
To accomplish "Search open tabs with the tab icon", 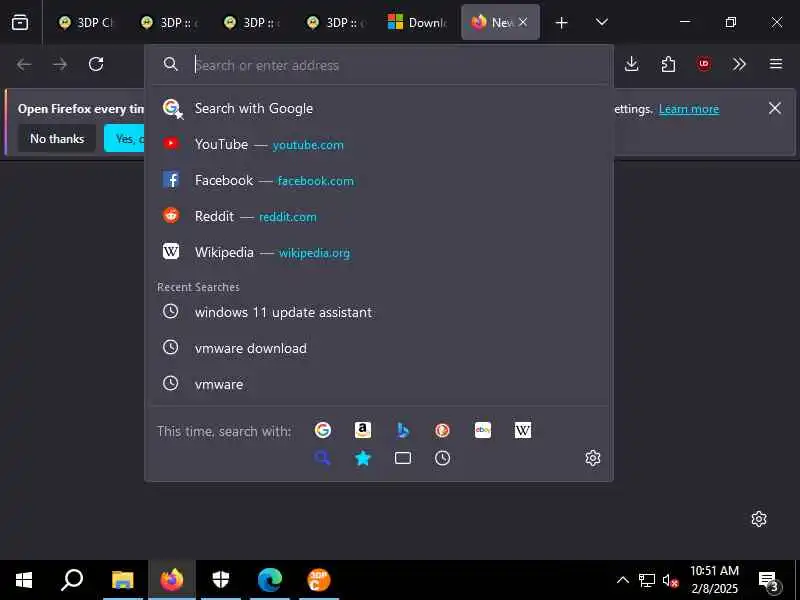I will pyautogui.click(x=403, y=458).
